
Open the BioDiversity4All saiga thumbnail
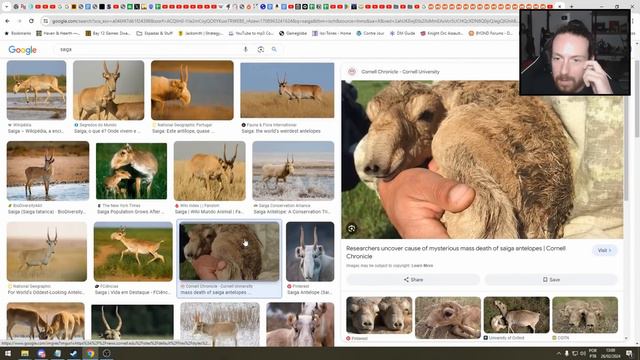(48, 171)
